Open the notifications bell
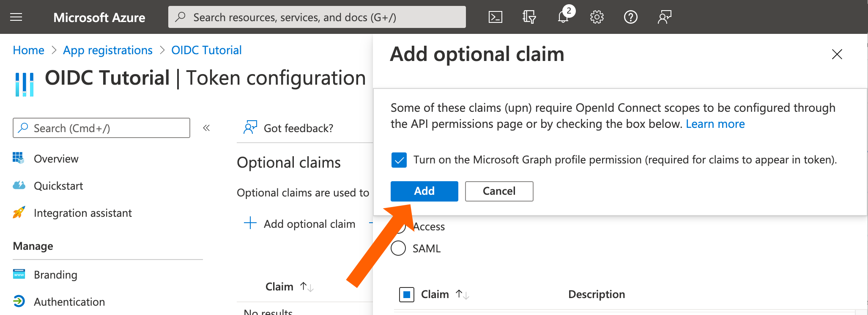Screen dimensions: 868x315 click(x=563, y=17)
